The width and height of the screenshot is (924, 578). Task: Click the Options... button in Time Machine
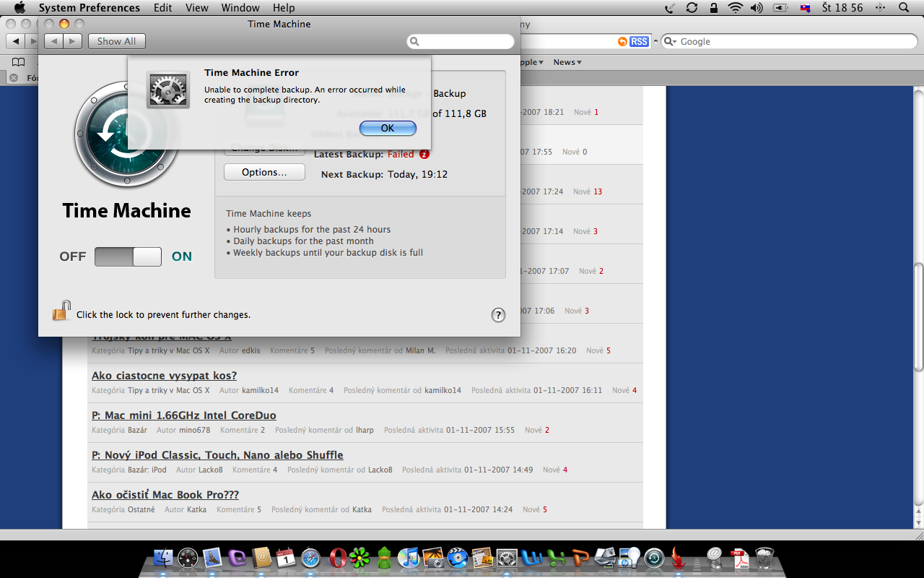click(x=264, y=172)
